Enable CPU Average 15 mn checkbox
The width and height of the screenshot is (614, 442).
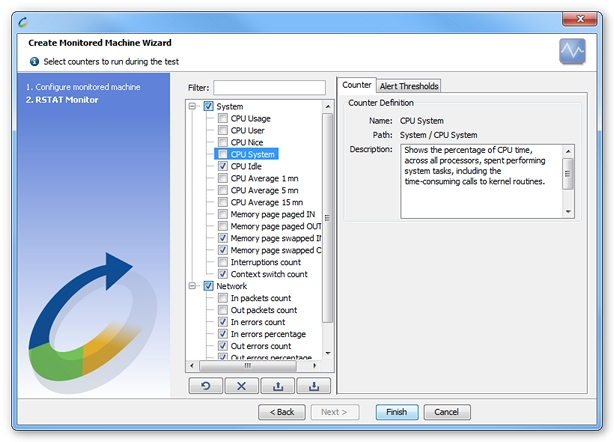[223, 202]
